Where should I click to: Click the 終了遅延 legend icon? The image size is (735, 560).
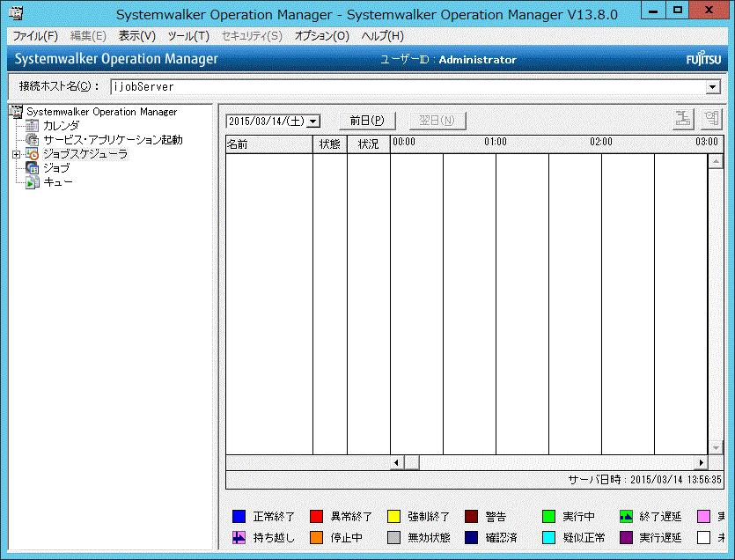click(626, 516)
